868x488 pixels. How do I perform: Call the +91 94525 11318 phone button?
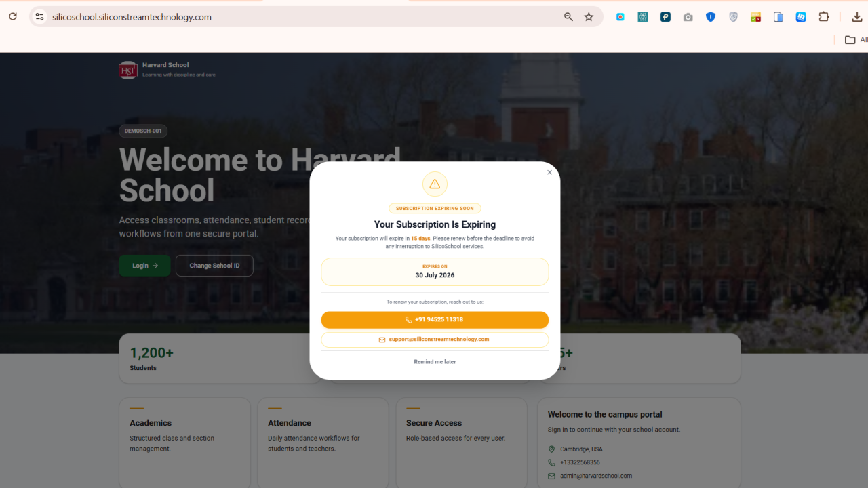[x=435, y=319]
